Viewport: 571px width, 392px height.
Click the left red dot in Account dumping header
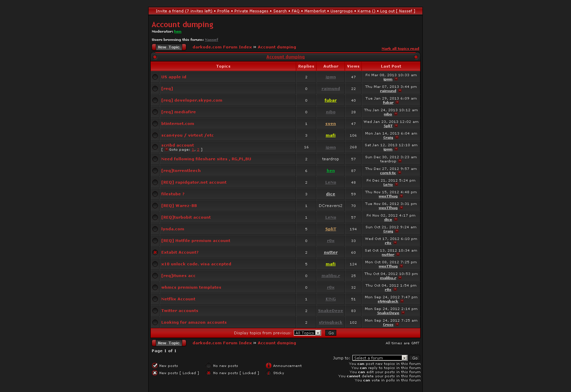click(x=155, y=57)
